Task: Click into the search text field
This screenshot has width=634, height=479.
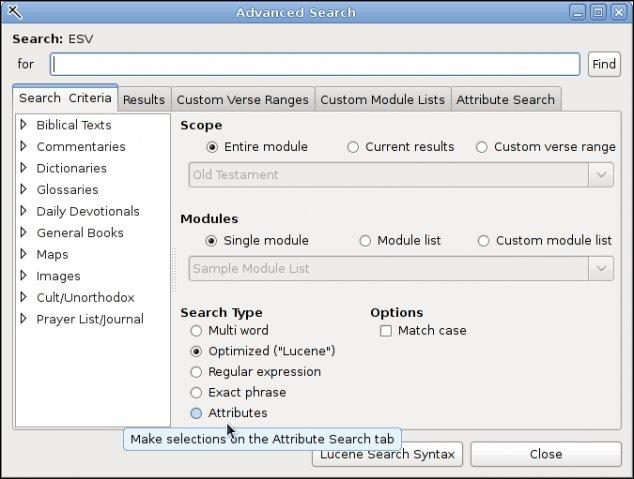Action: [315, 64]
